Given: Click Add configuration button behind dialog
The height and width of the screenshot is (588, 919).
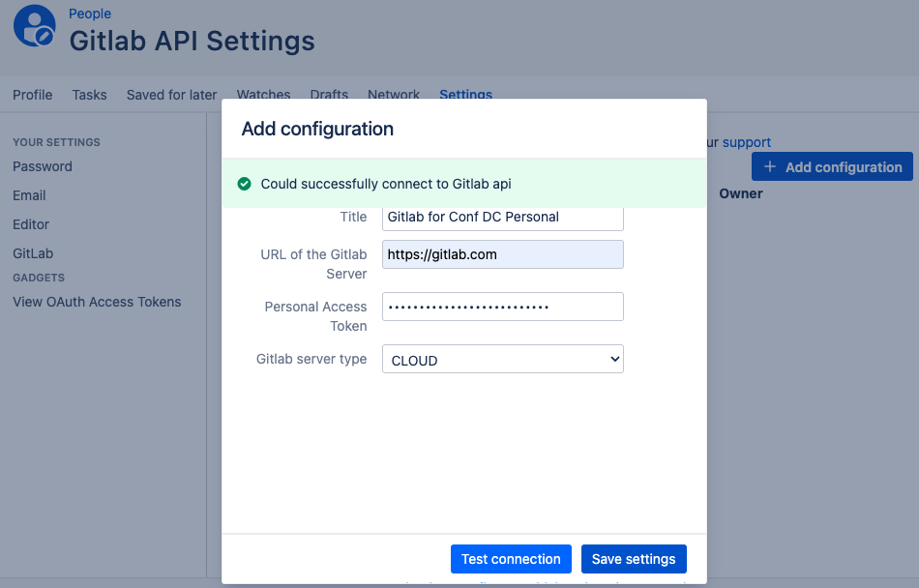Looking at the screenshot, I should pos(832,167).
